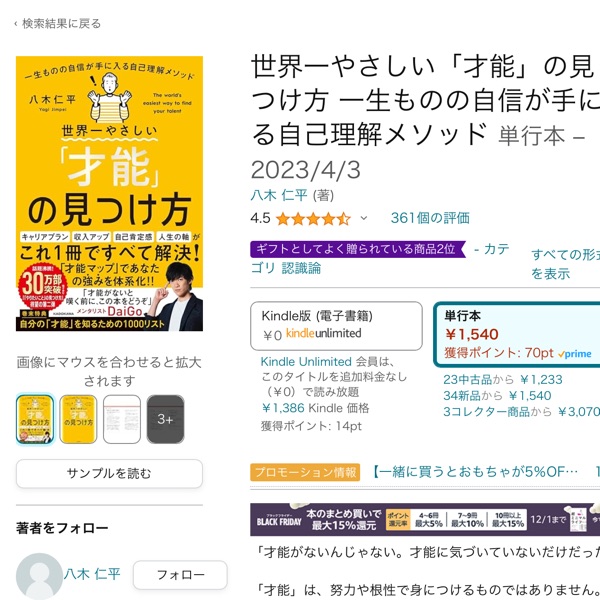
Task: Select the first cover thumbnail
Action: [x=35, y=419]
